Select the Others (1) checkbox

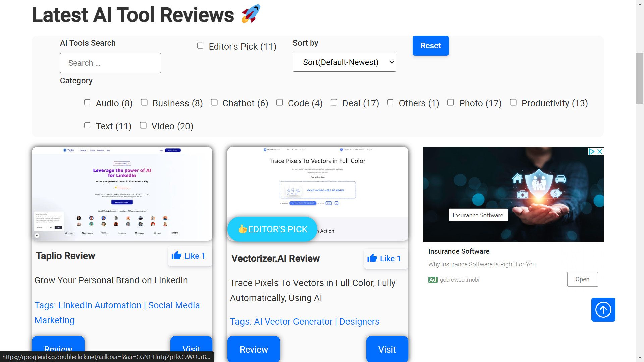(x=390, y=102)
